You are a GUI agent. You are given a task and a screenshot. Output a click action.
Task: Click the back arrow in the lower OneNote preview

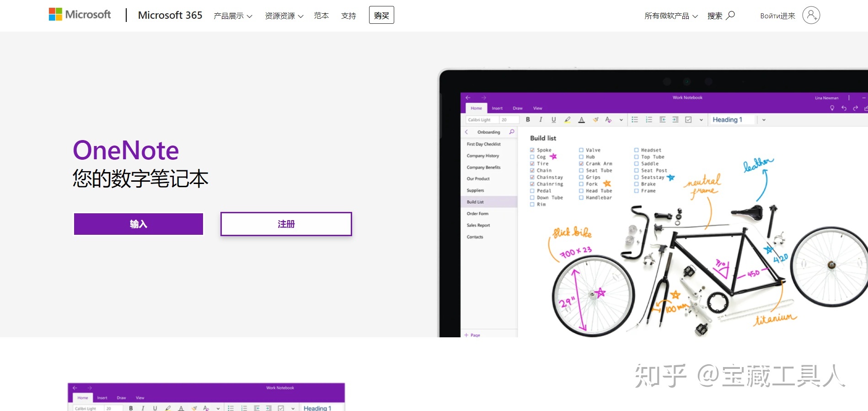click(75, 388)
